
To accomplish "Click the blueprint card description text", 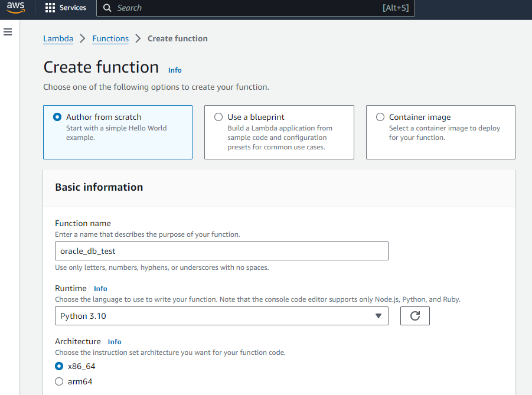I will click(x=280, y=138).
